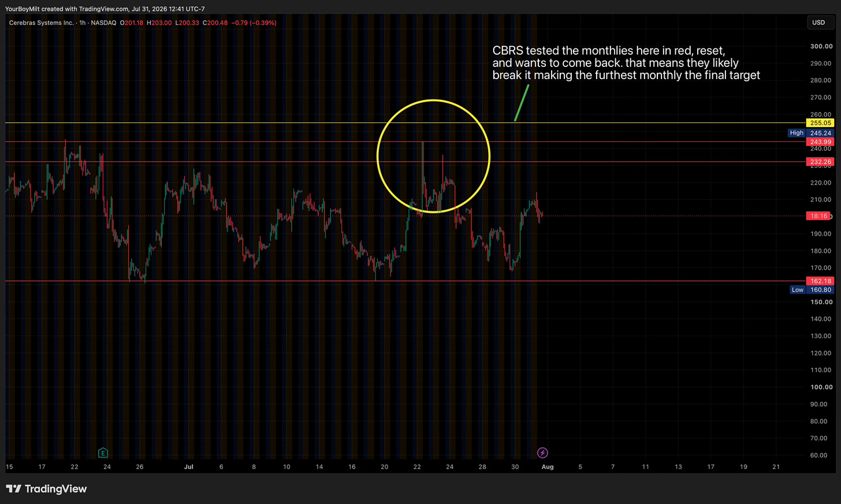Click the green earnings E icon
The image size is (841, 504).
103,453
